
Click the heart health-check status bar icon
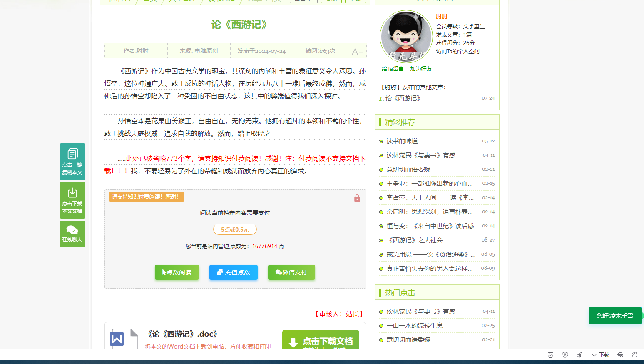(565, 355)
